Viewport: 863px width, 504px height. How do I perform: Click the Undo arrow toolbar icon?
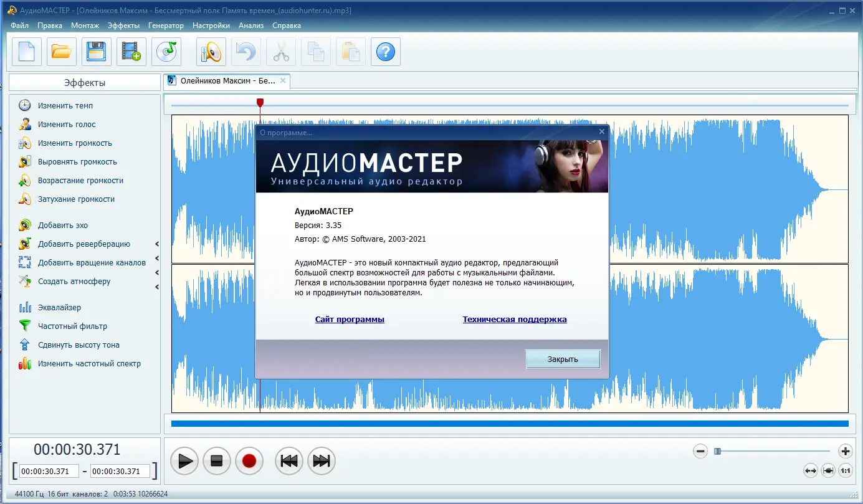246,52
